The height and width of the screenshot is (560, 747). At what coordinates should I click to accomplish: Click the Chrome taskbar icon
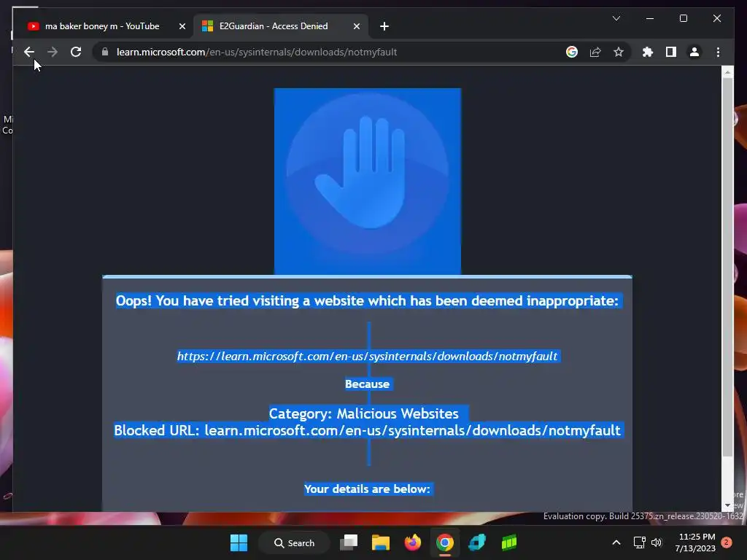pyautogui.click(x=444, y=542)
